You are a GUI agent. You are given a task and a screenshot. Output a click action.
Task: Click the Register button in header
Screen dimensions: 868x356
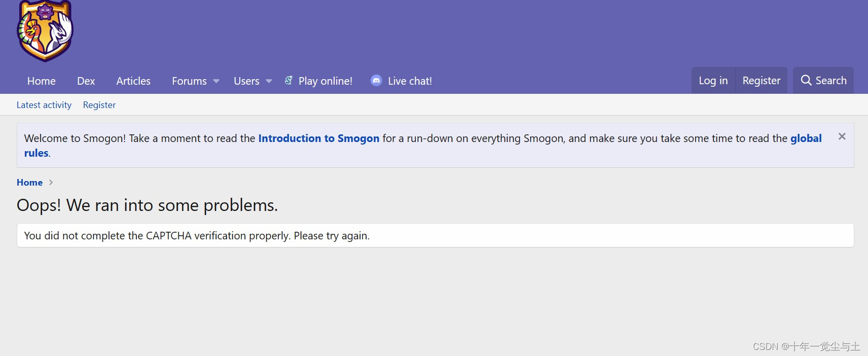762,81
